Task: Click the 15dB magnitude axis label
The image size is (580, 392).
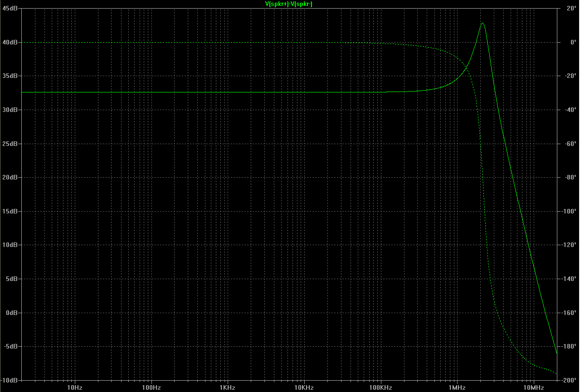Action: point(10,211)
